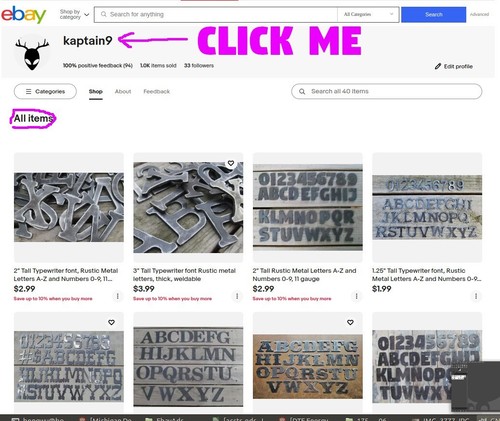Click the magnifier in the store search box
500x421 pixels.
302,91
